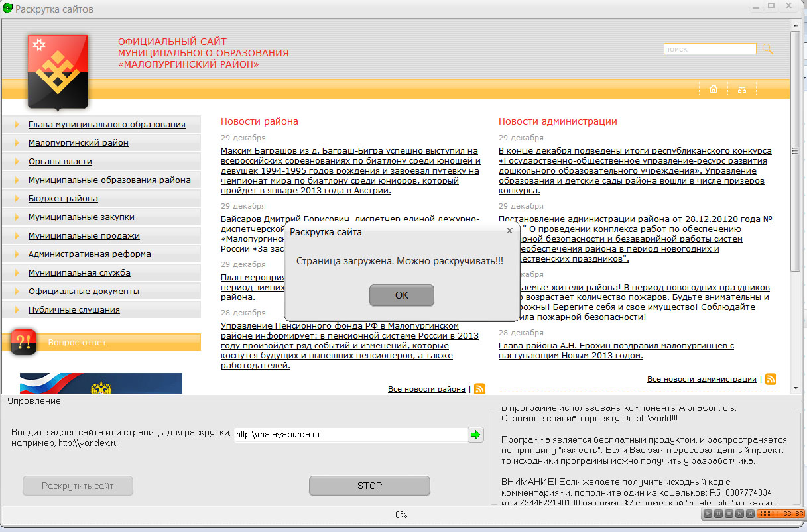Expand the arrow beside Официальные документы
The image size is (807, 532).
click(x=16, y=292)
